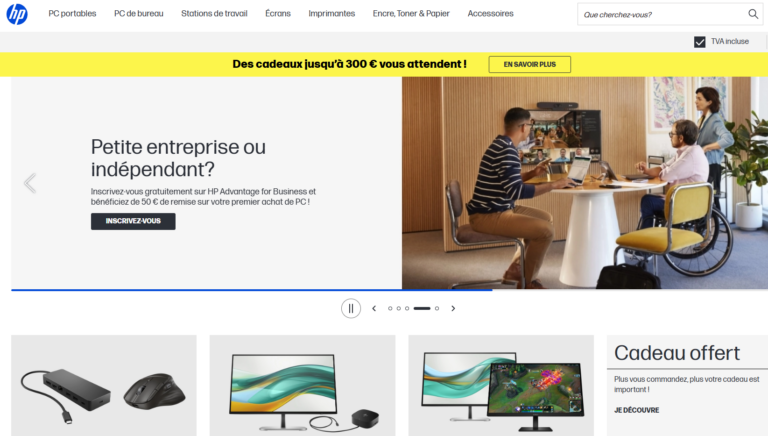
Task: Expand Stations de travail menu
Action: (x=214, y=14)
